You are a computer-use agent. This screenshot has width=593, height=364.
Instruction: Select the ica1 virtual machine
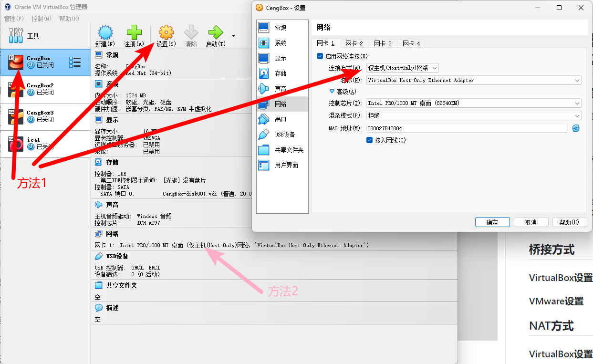point(45,144)
